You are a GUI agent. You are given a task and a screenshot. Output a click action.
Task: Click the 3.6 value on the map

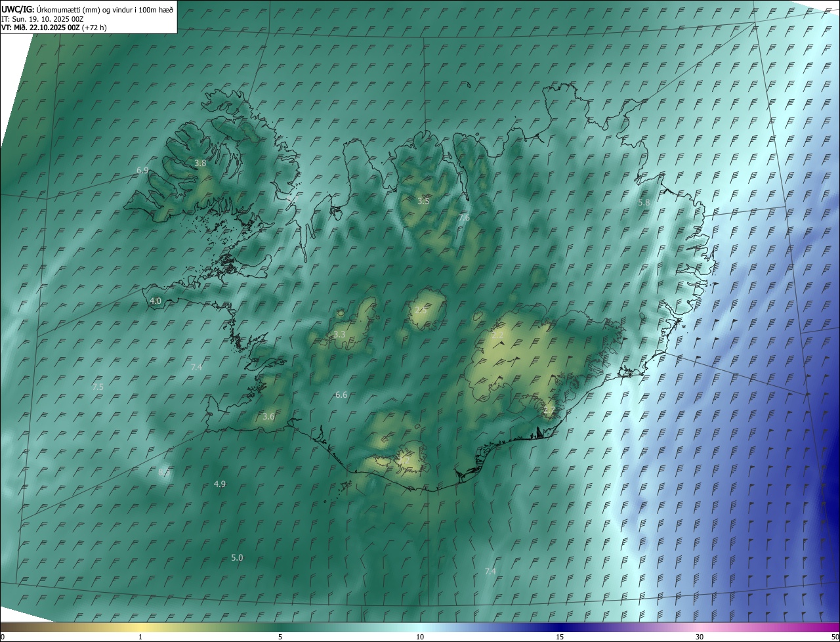268,417
